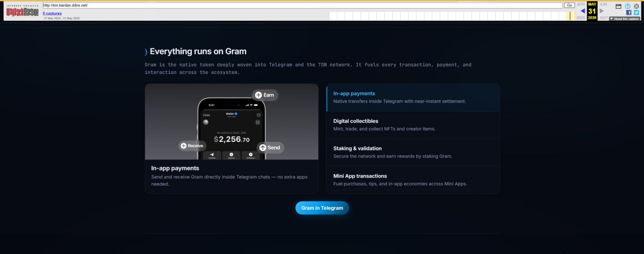Click the Wallet verified badge title

pyautogui.click(x=231, y=114)
